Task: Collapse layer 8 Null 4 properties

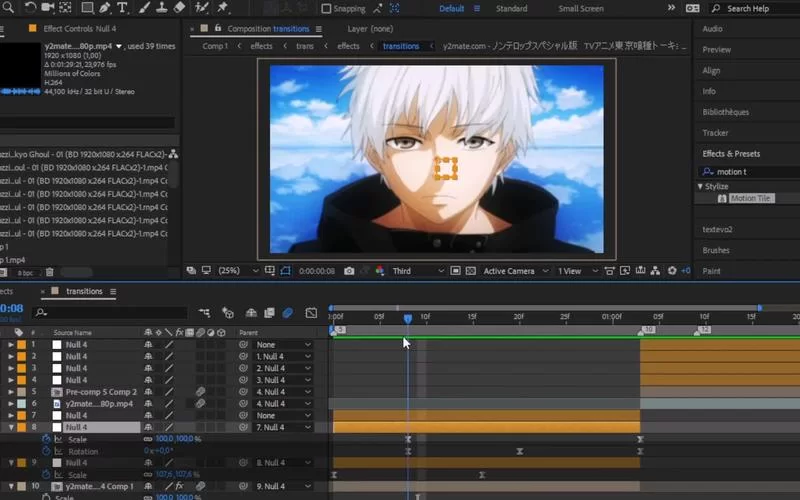Action: (10, 428)
